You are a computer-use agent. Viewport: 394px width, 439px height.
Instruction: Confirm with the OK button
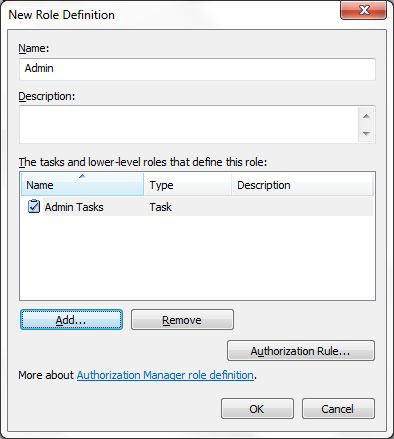[257, 409]
